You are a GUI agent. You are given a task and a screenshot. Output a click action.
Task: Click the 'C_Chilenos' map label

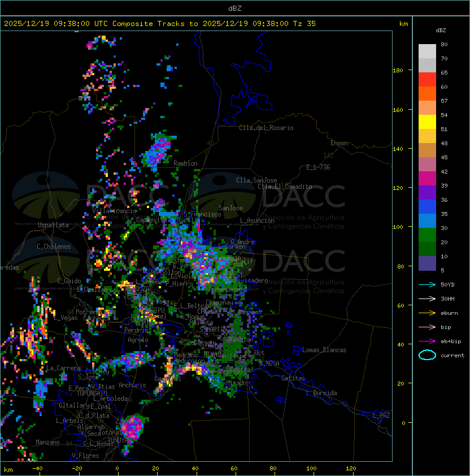coord(54,246)
